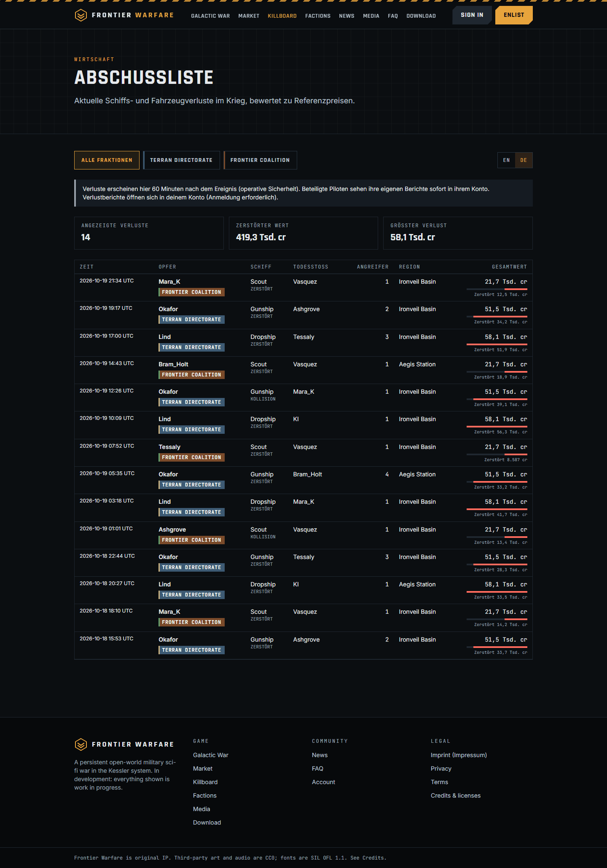Viewport: 607px width, 868px height.
Task: Open footer Media link
Action: point(201,809)
